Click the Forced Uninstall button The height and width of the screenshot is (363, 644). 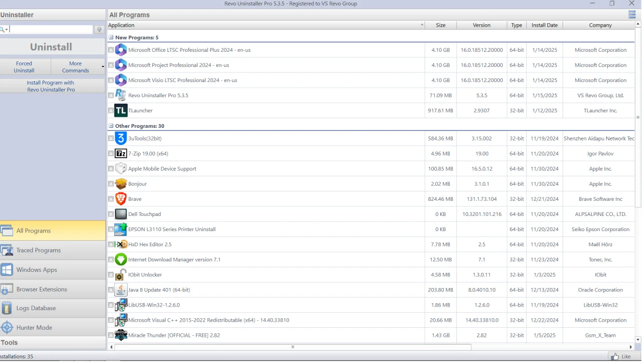point(25,67)
